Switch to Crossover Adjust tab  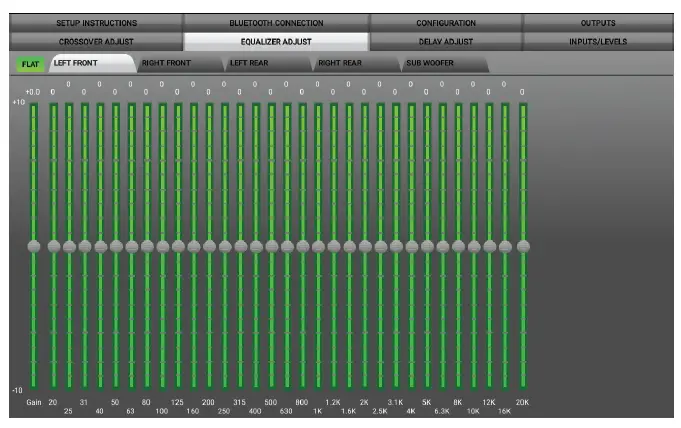pyautogui.click(x=96, y=42)
